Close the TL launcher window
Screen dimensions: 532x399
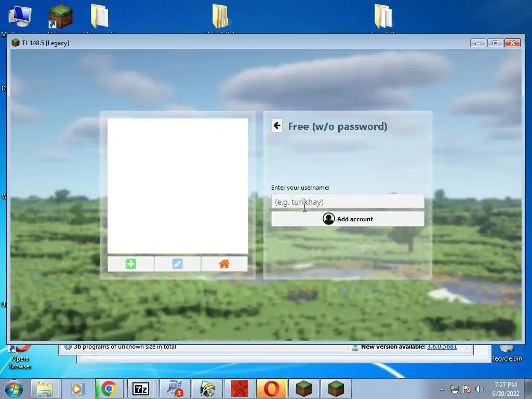tap(512, 43)
